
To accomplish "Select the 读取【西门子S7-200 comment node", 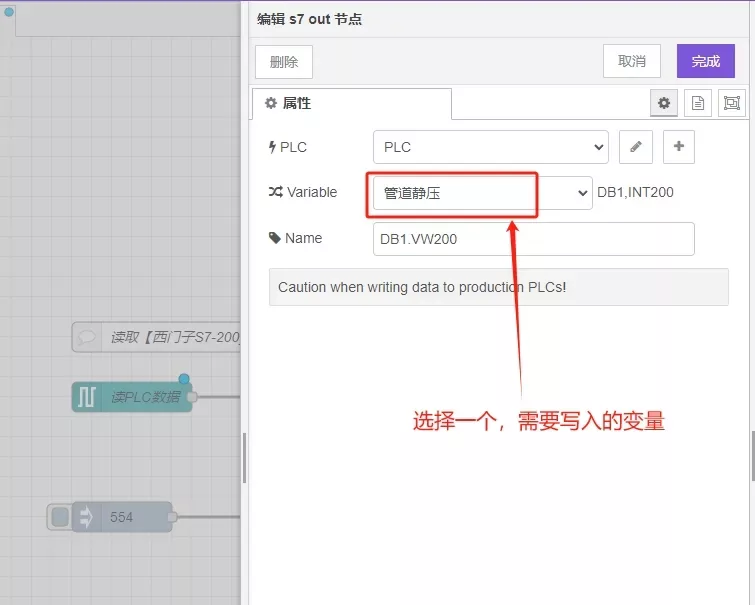I will pyautogui.click(x=156, y=337).
